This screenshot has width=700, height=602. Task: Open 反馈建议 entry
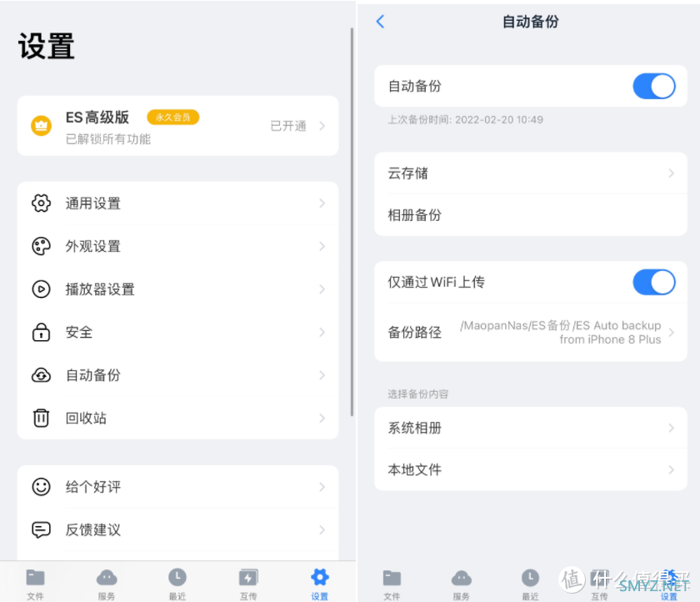177,529
